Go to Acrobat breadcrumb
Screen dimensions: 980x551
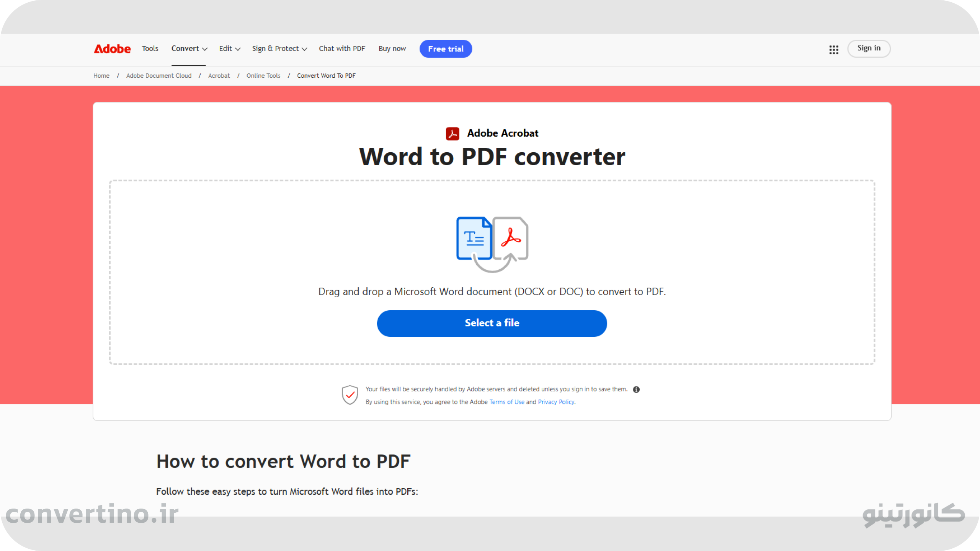click(x=219, y=76)
